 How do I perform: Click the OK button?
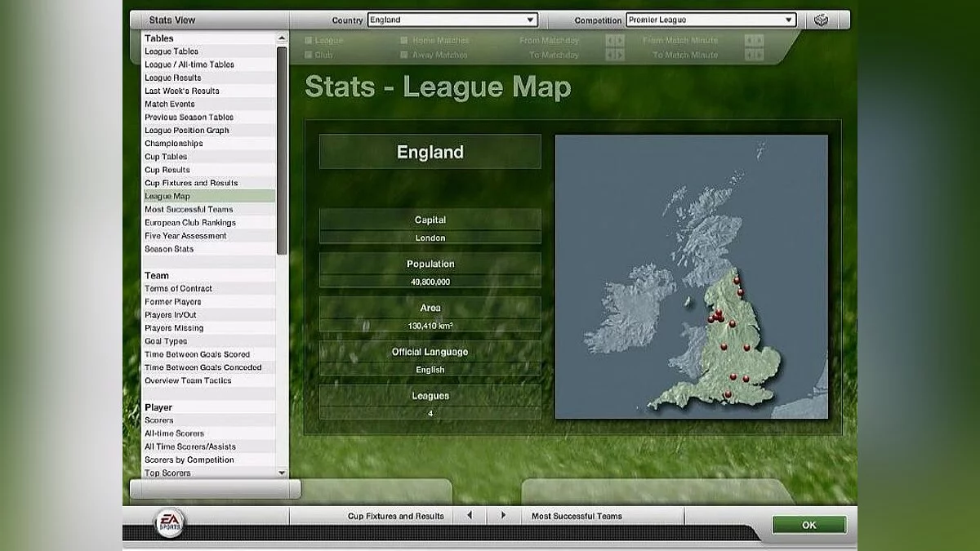pyautogui.click(x=809, y=525)
